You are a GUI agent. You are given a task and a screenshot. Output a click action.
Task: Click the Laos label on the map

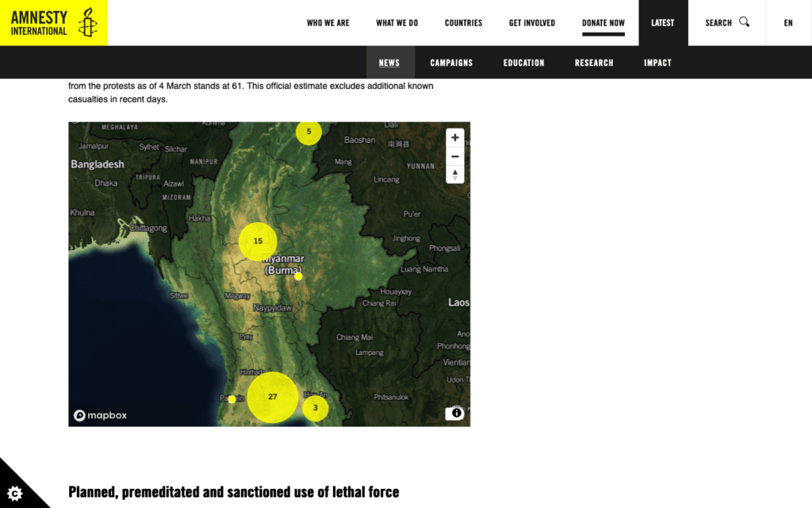click(459, 302)
